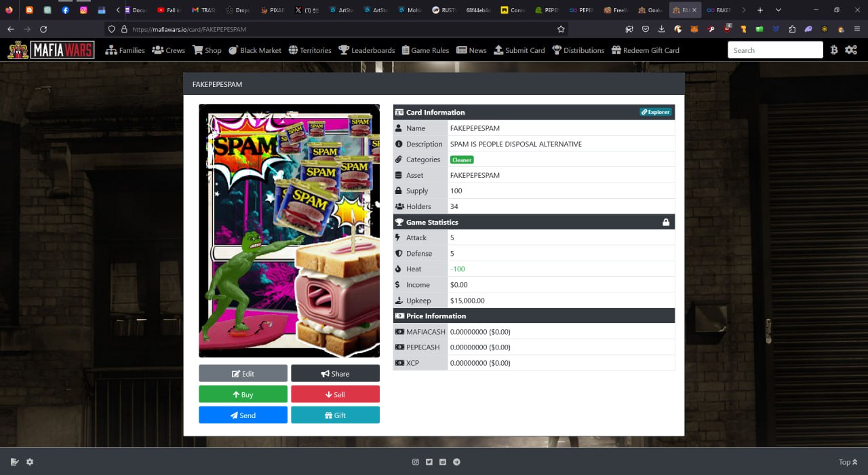
Task: Click the Holders value 34
Action: coord(454,206)
